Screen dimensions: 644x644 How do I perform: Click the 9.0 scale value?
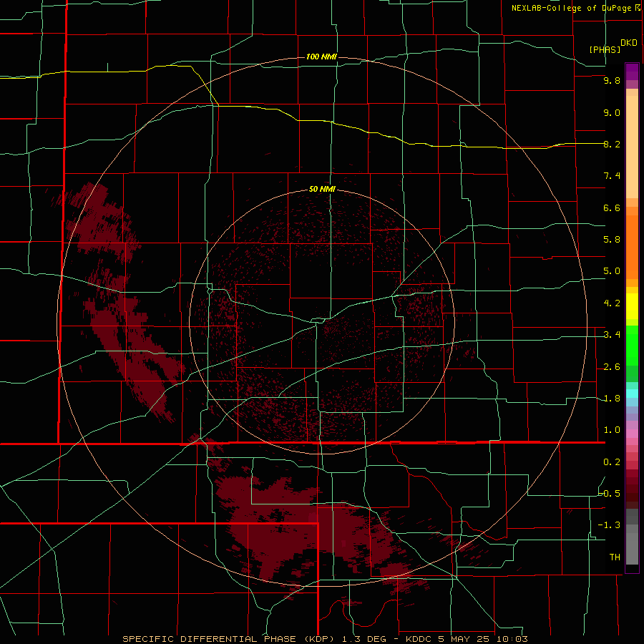612,112
